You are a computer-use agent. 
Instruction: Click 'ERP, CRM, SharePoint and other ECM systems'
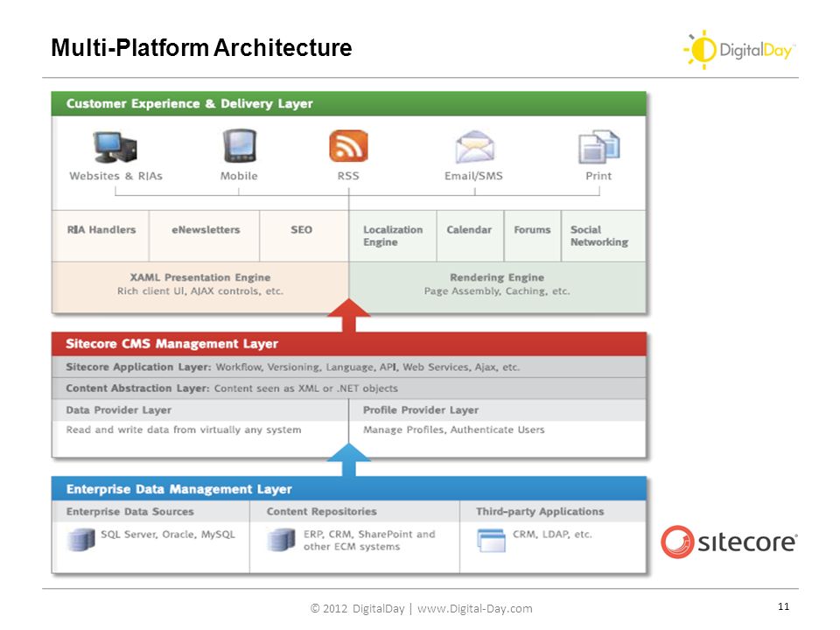[369, 541]
